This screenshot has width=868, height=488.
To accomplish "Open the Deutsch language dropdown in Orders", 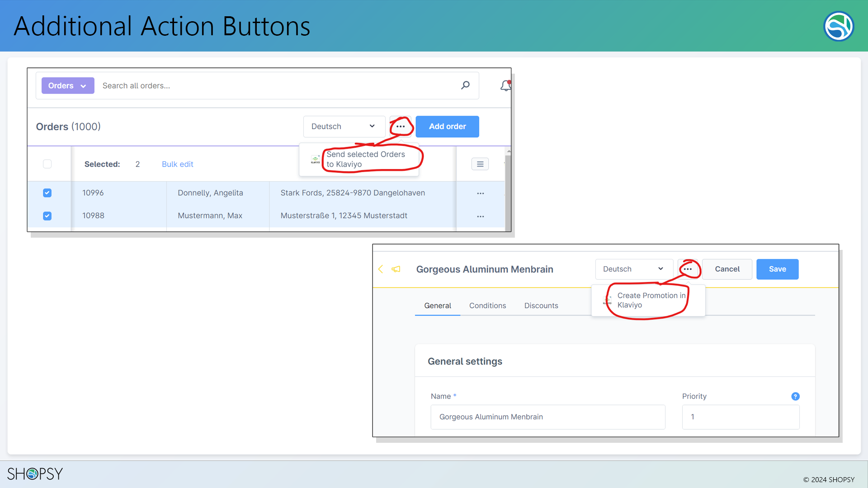I will tap(344, 127).
